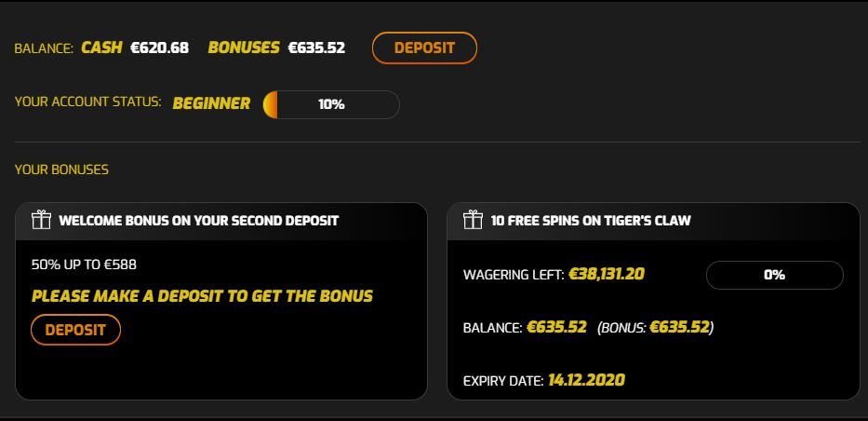The height and width of the screenshot is (421, 868).
Task: Click the expiry date 14.12.2020
Action: (x=586, y=380)
